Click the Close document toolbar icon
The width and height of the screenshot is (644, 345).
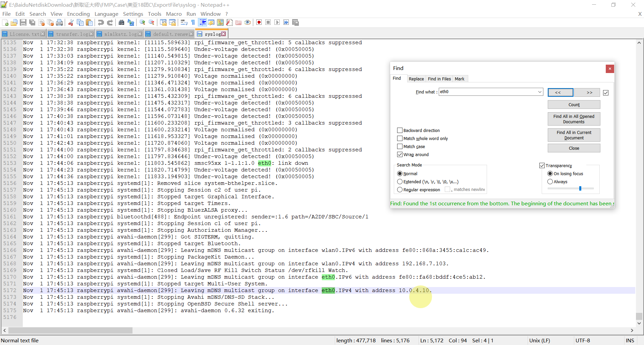42,22
